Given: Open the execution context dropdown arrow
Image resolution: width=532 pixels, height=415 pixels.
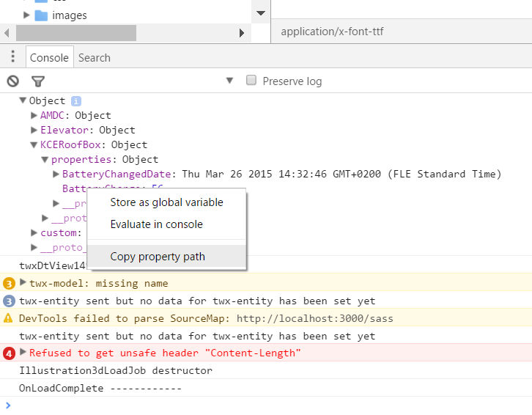Looking at the screenshot, I should [229, 81].
